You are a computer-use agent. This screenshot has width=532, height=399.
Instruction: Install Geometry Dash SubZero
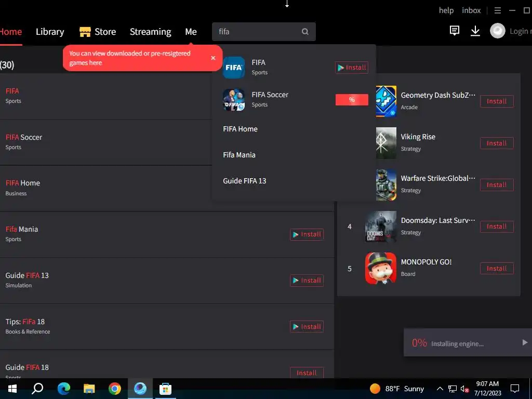[497, 101]
